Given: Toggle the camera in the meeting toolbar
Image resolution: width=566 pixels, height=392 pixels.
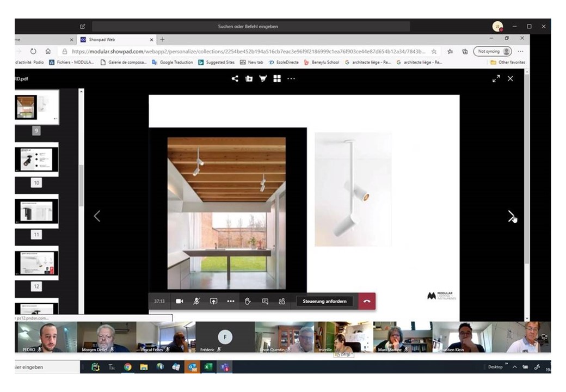Looking at the screenshot, I should tap(180, 301).
